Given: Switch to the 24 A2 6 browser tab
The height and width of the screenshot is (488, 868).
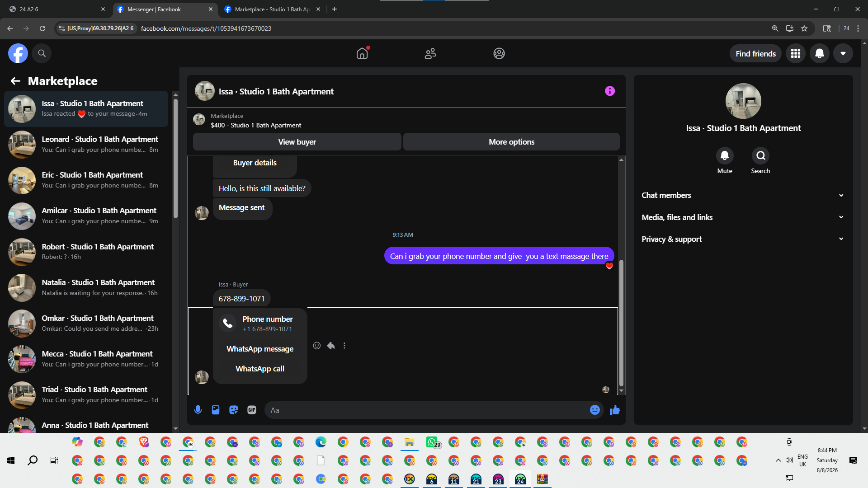Looking at the screenshot, I should pyautogui.click(x=57, y=9).
